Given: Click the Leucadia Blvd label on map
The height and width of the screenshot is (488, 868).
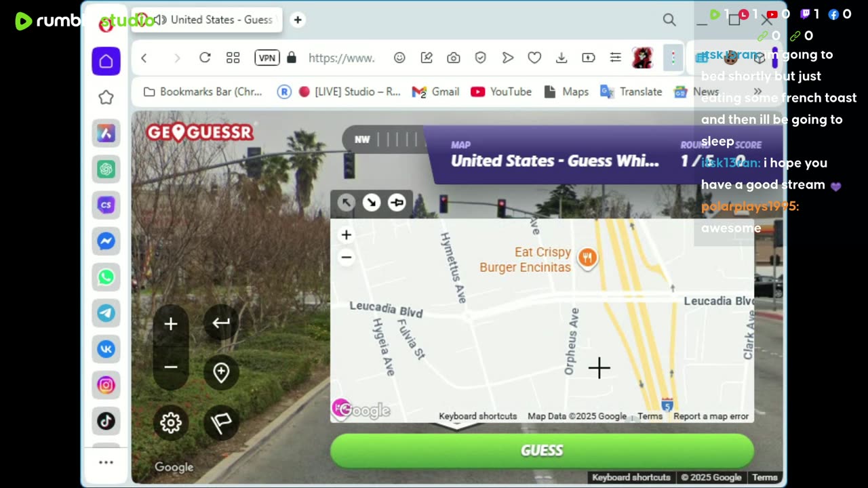Looking at the screenshot, I should (x=386, y=310).
